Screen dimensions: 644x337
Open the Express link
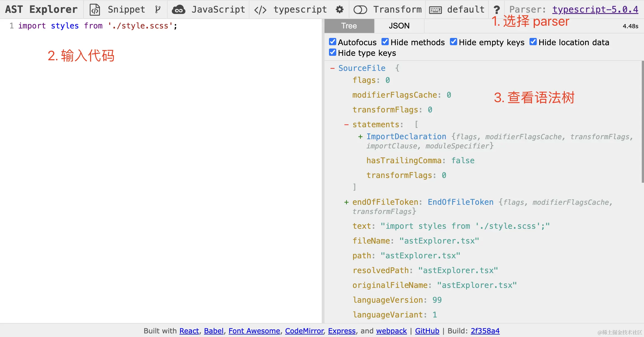[342, 331]
